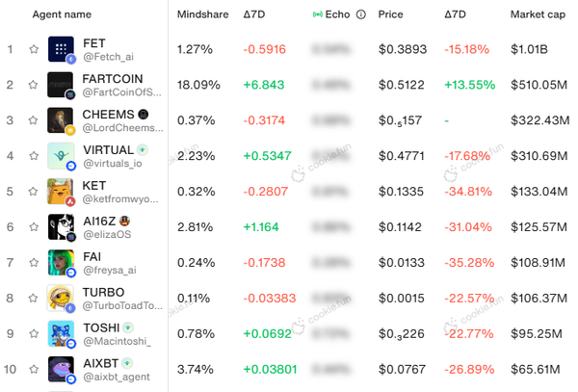Click the KET cat avatar
The width and height of the screenshot is (578, 392).
(61, 192)
